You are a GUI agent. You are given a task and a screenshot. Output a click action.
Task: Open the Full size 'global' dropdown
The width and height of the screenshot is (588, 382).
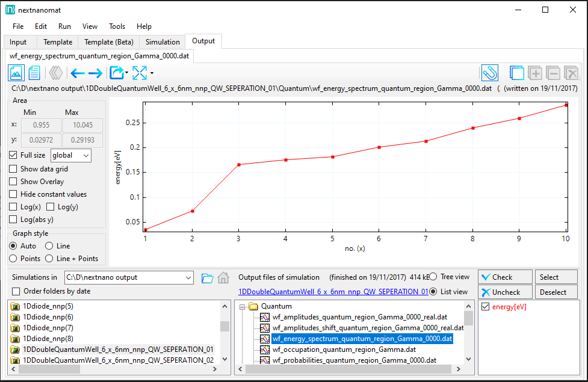point(71,155)
